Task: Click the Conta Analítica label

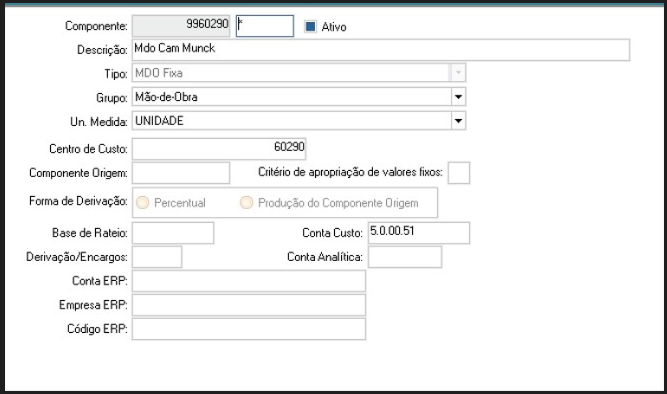Action: pyautogui.click(x=325, y=257)
